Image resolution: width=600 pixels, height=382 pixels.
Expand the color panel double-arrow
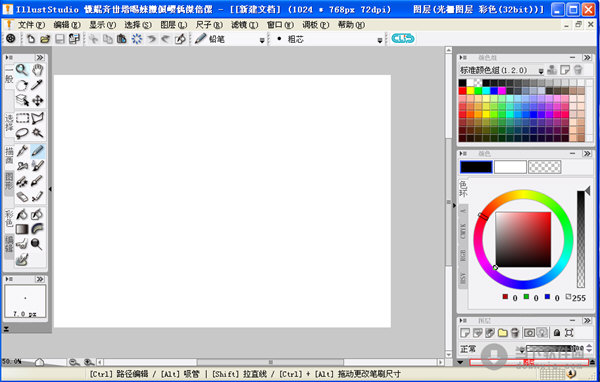coord(587,153)
